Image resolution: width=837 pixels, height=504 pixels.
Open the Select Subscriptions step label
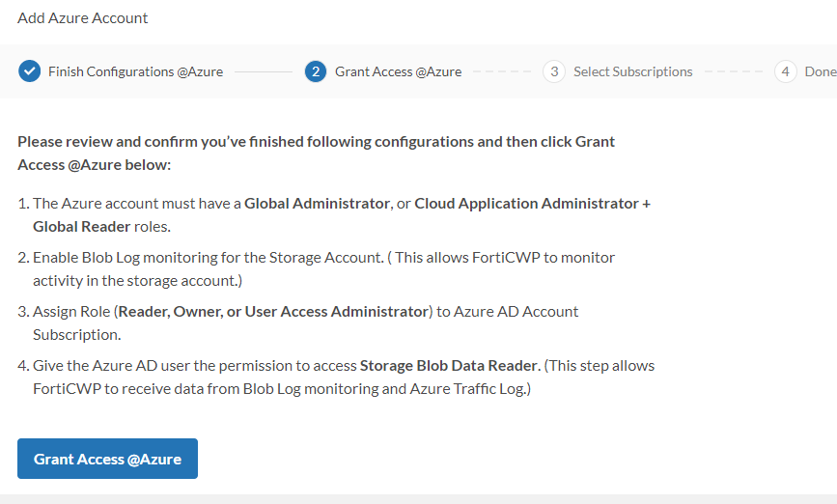pos(632,71)
